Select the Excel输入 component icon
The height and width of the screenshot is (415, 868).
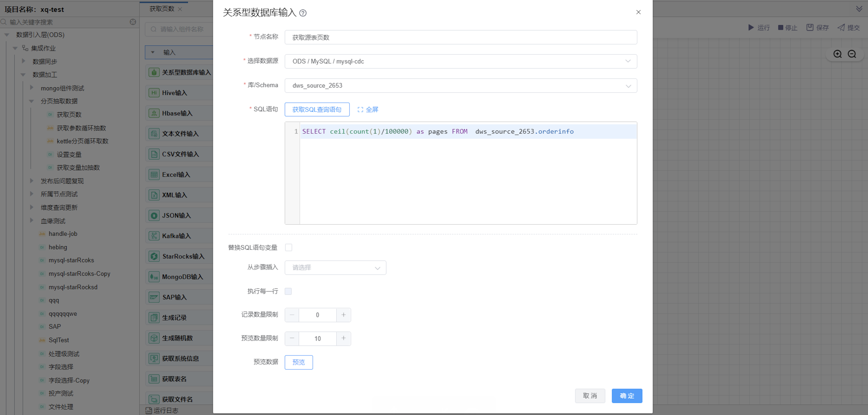(x=154, y=174)
